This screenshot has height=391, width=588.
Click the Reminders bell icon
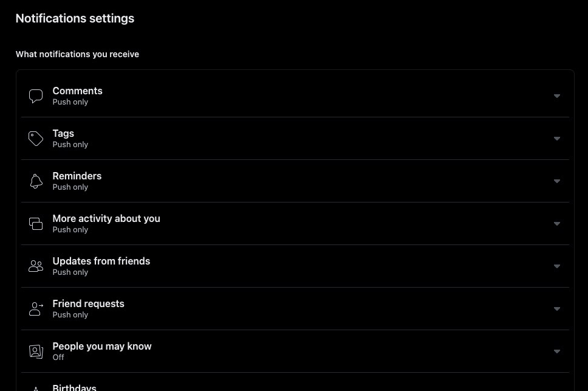tap(36, 181)
